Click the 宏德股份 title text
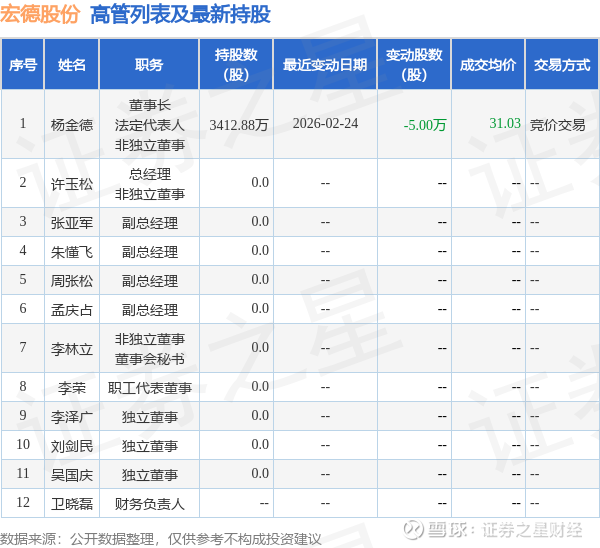Image resolution: width=600 pixels, height=548 pixels. click(40, 15)
